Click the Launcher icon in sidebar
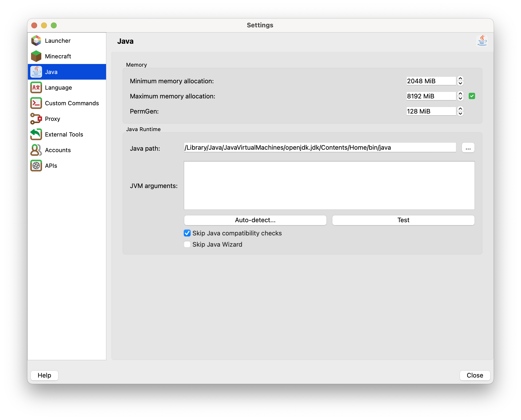Screen dimensions: 521x420 pos(36,41)
